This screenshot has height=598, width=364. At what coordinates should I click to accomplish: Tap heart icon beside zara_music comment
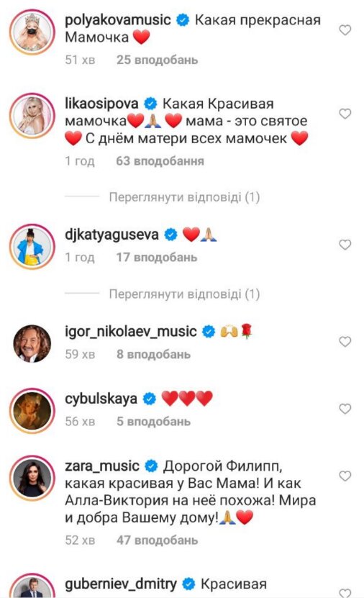point(345,476)
